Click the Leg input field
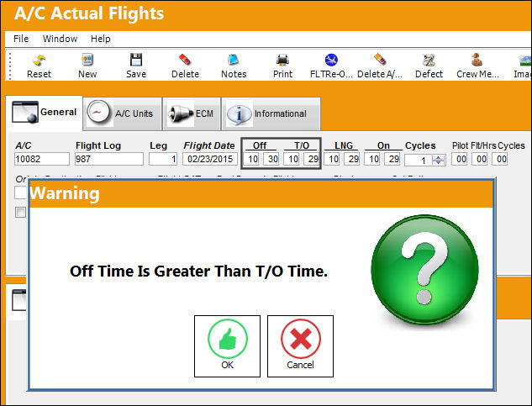 tap(163, 159)
